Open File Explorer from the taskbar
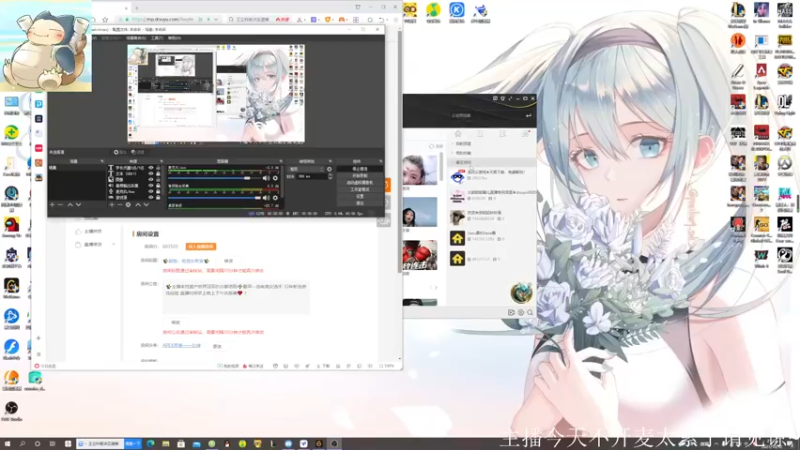Viewport: 800px width, 450px height. (x=166, y=444)
